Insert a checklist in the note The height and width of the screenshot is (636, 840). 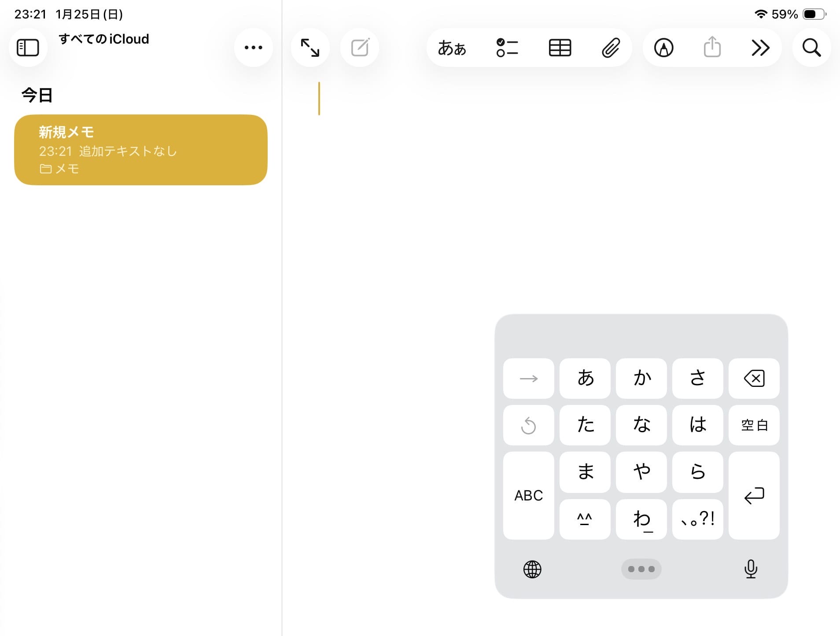tap(507, 48)
